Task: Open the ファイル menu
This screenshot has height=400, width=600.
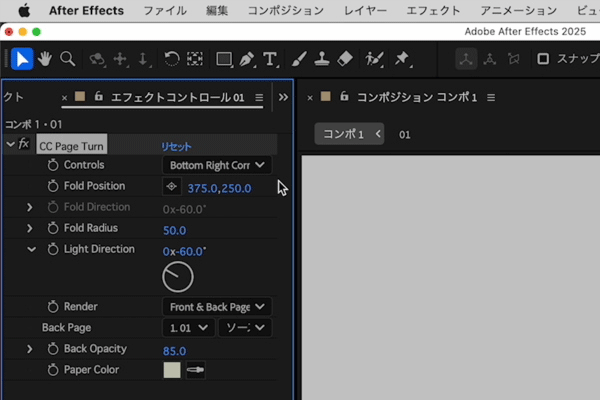Action: click(x=165, y=11)
